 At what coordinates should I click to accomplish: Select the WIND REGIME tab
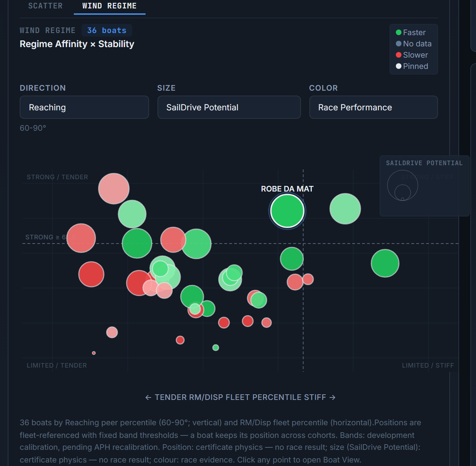[109, 6]
